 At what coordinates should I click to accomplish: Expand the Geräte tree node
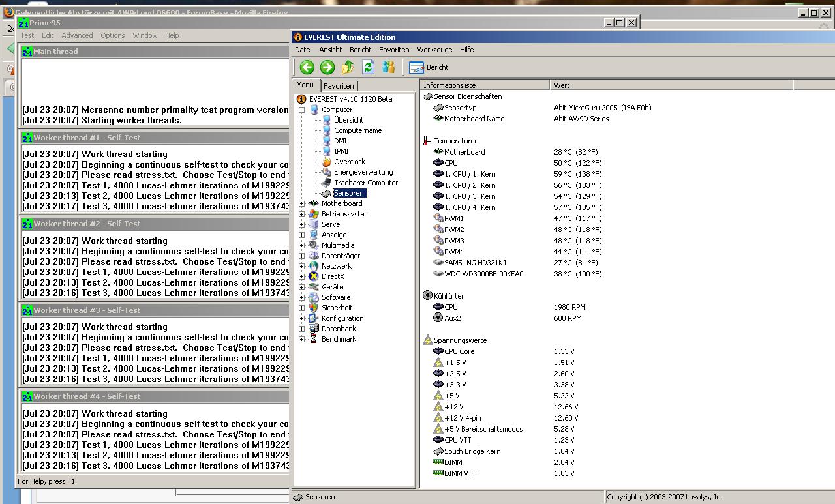302,287
